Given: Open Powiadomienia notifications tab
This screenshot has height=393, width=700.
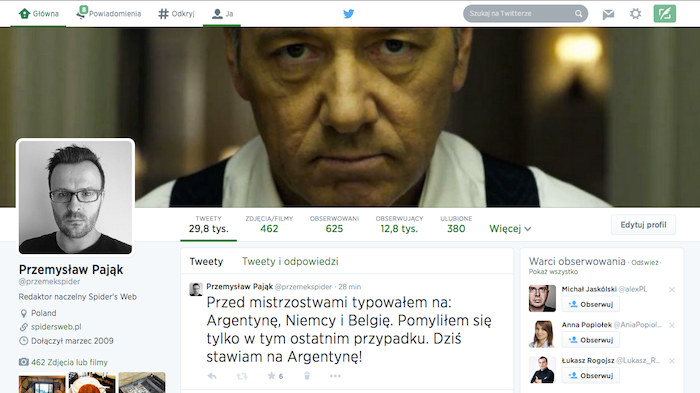Looking at the screenshot, I should (108, 13).
